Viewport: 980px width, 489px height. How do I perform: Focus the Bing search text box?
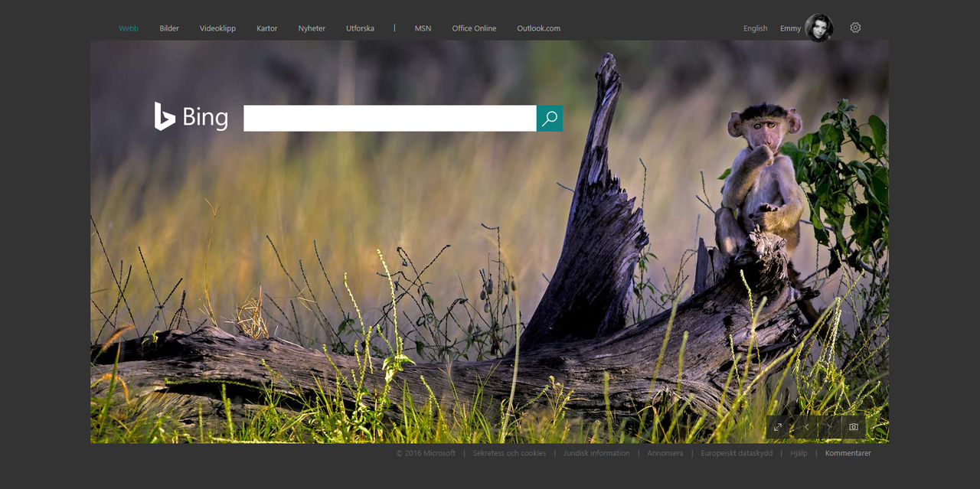coord(389,119)
